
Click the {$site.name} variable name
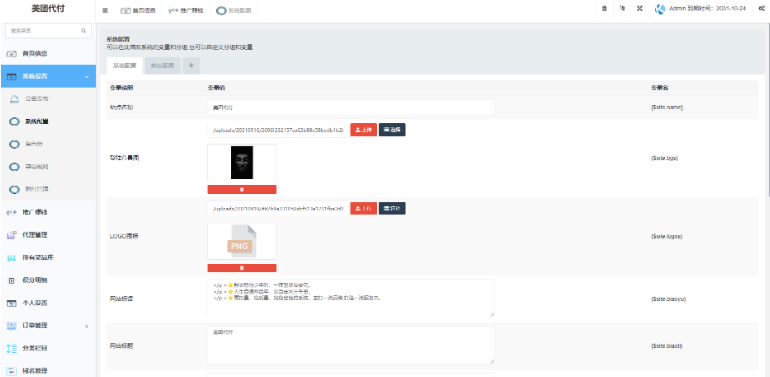[667, 107]
